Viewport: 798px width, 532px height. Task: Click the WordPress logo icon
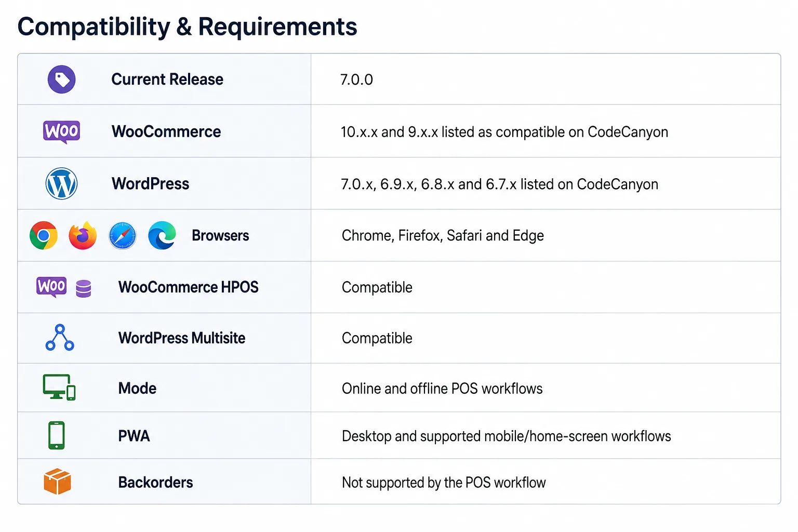[x=62, y=183]
